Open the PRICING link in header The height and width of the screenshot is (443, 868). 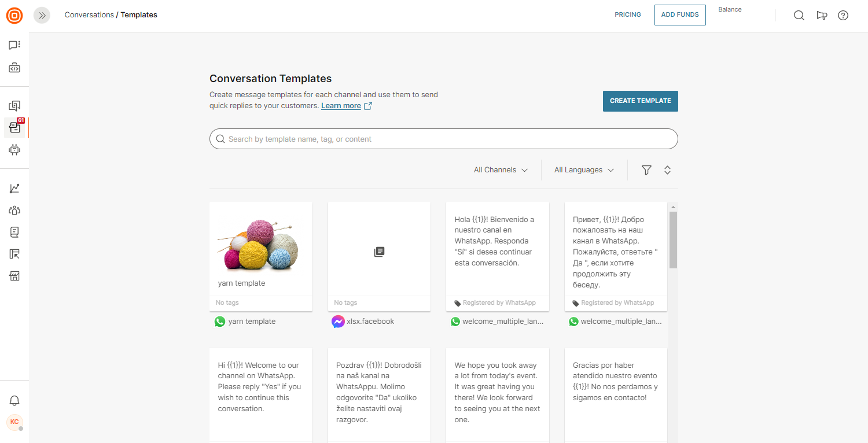628,15
